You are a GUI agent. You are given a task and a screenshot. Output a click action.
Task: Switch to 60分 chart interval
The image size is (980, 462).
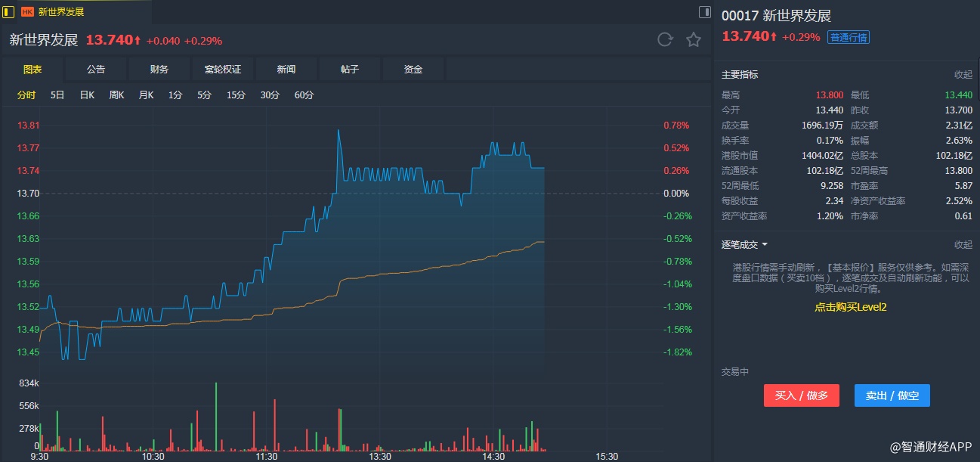pyautogui.click(x=304, y=95)
